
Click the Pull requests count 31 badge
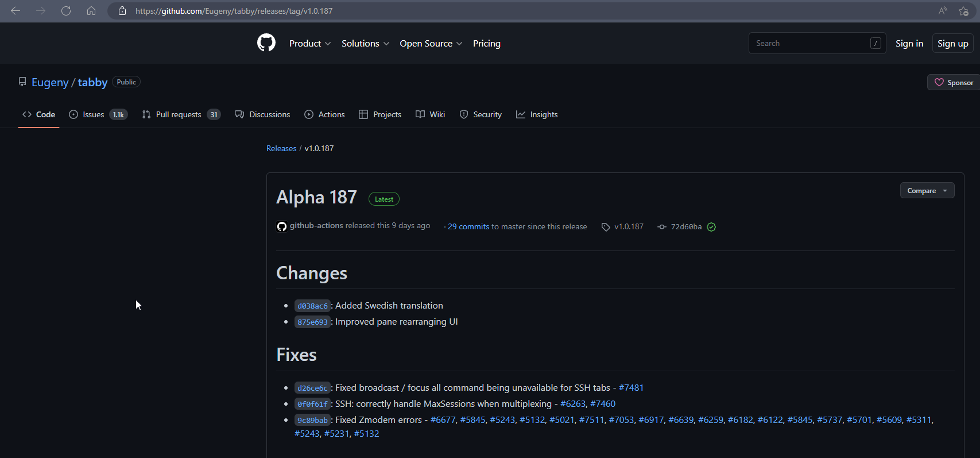coord(214,114)
